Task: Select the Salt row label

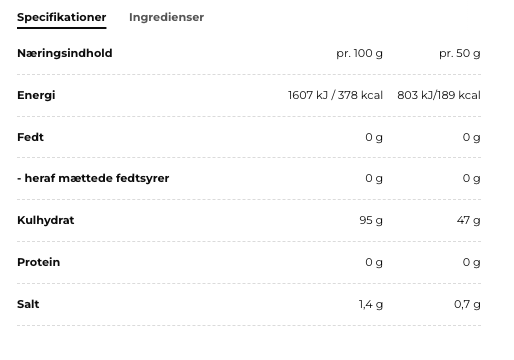Action: coord(28,304)
